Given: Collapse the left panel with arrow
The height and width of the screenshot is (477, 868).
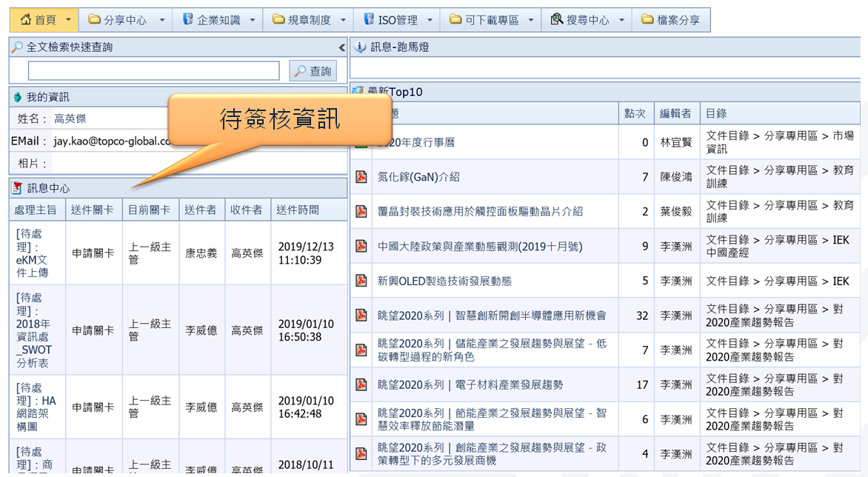Looking at the screenshot, I should 341,47.
